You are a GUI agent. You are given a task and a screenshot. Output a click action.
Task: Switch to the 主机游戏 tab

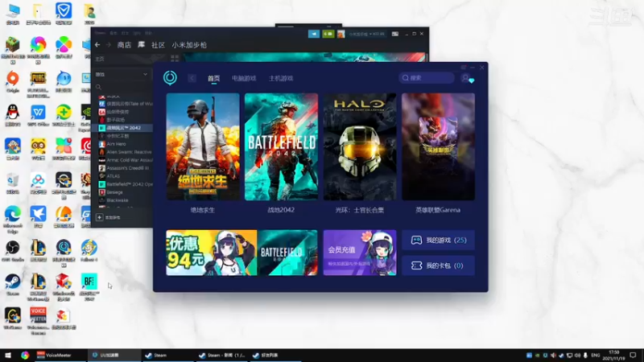pyautogui.click(x=281, y=78)
